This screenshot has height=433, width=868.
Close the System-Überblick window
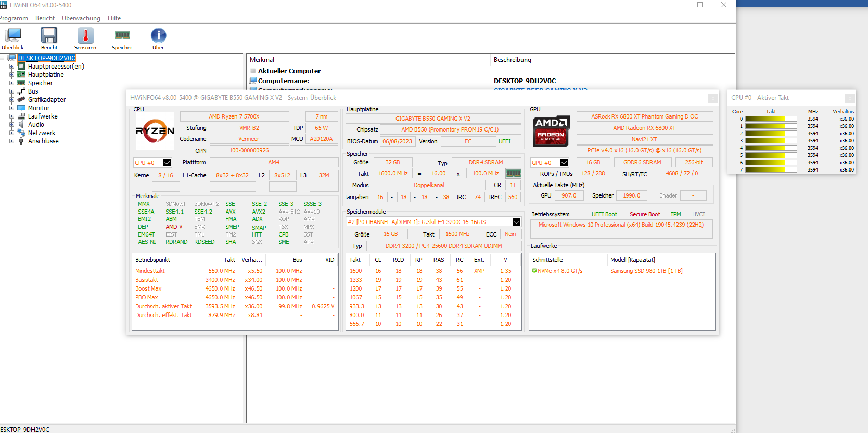(x=713, y=98)
